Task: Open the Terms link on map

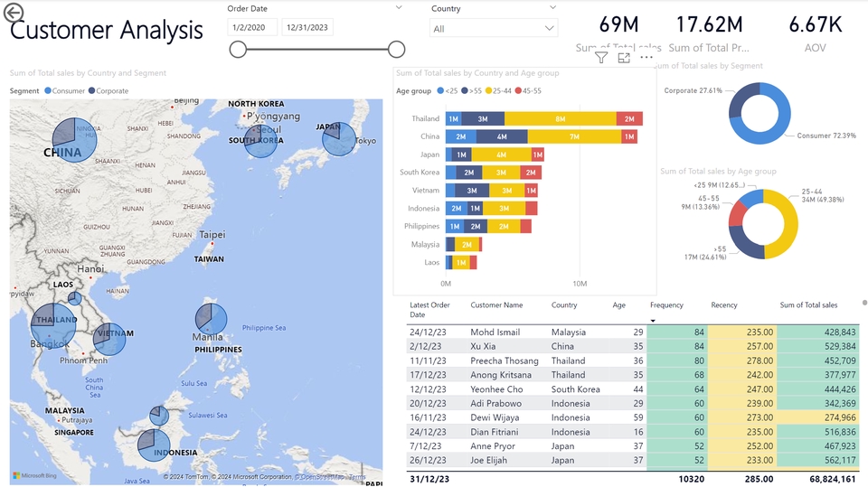Action: click(358, 477)
